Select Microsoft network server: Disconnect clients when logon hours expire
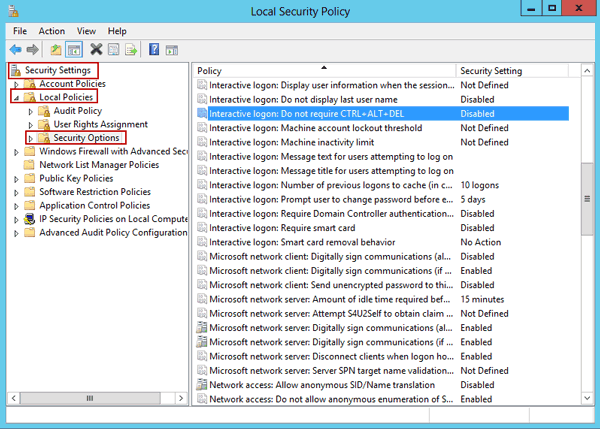 [383, 356]
